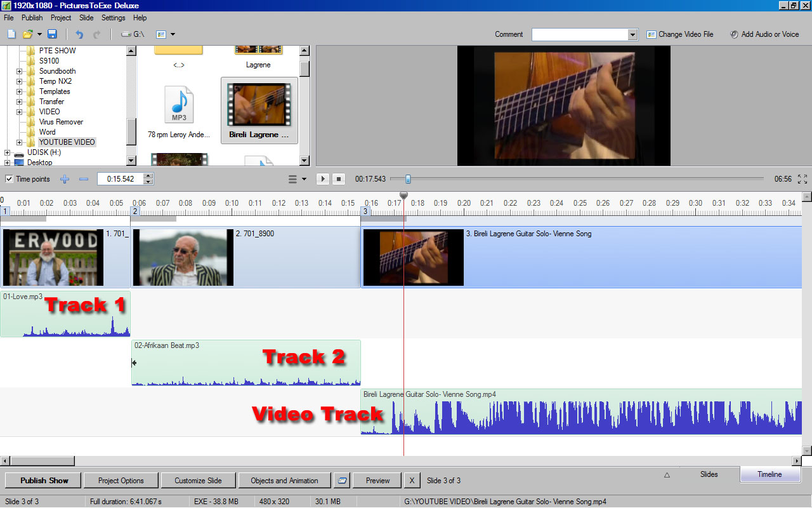
Task: Expand the VIDEO folder tree node
Action: point(19,112)
